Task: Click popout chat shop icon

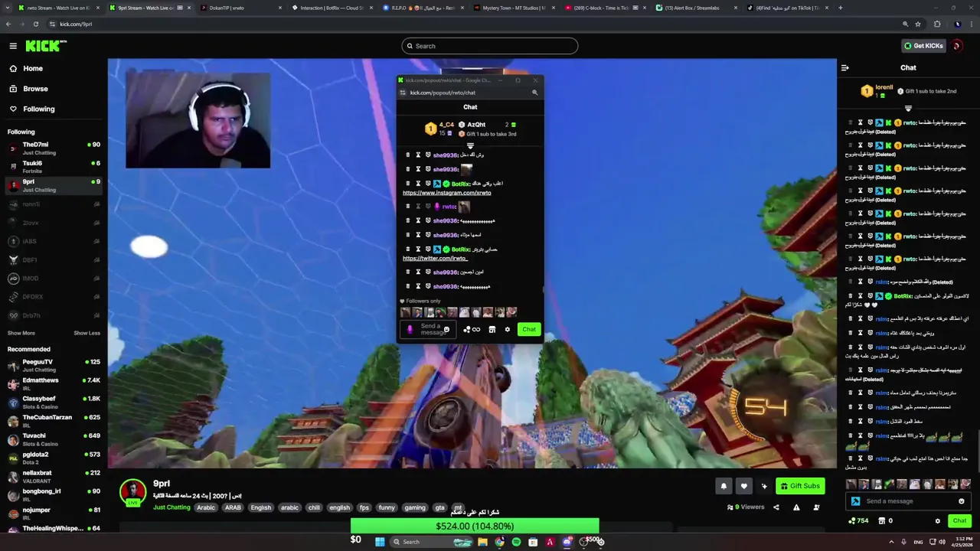Action: [492, 330]
